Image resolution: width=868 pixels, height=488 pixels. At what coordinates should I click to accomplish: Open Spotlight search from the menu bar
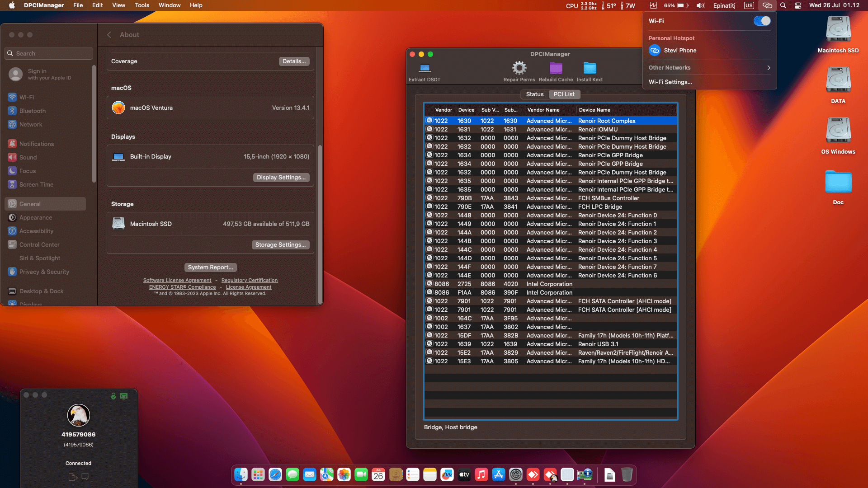(783, 5)
